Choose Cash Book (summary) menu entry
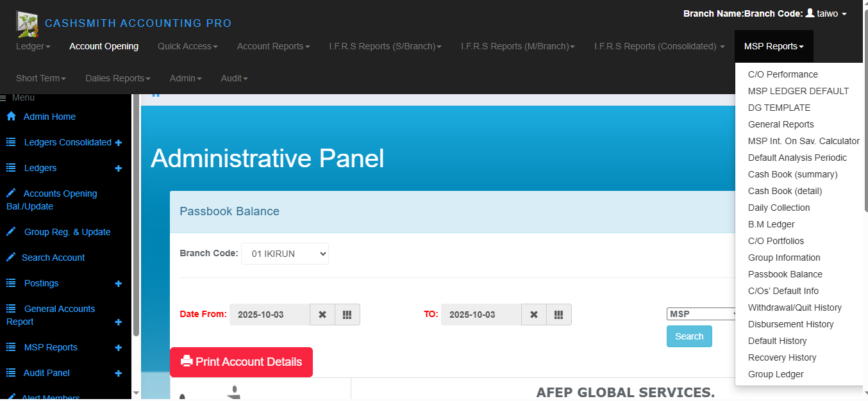This screenshot has width=868, height=401. pyautogui.click(x=792, y=174)
